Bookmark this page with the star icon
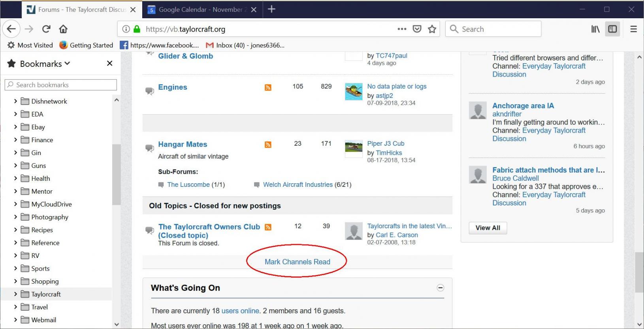 coord(432,29)
